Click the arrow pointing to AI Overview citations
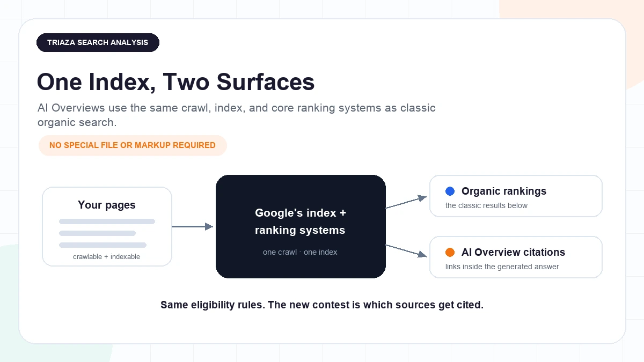Screen dimensions: 644x362 406,250
